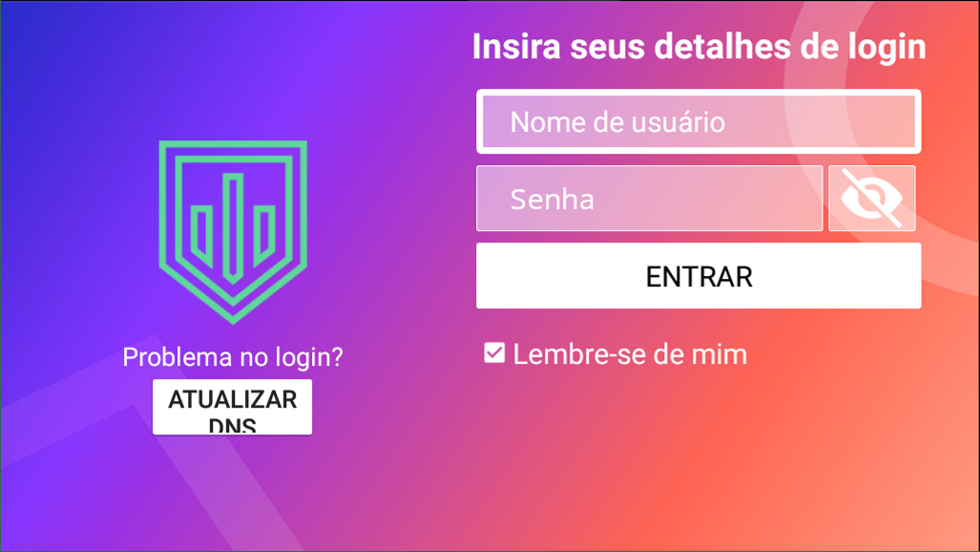This screenshot has width=980, height=552.
Task: Click the Lembre-se de mim label text
Action: (630, 354)
